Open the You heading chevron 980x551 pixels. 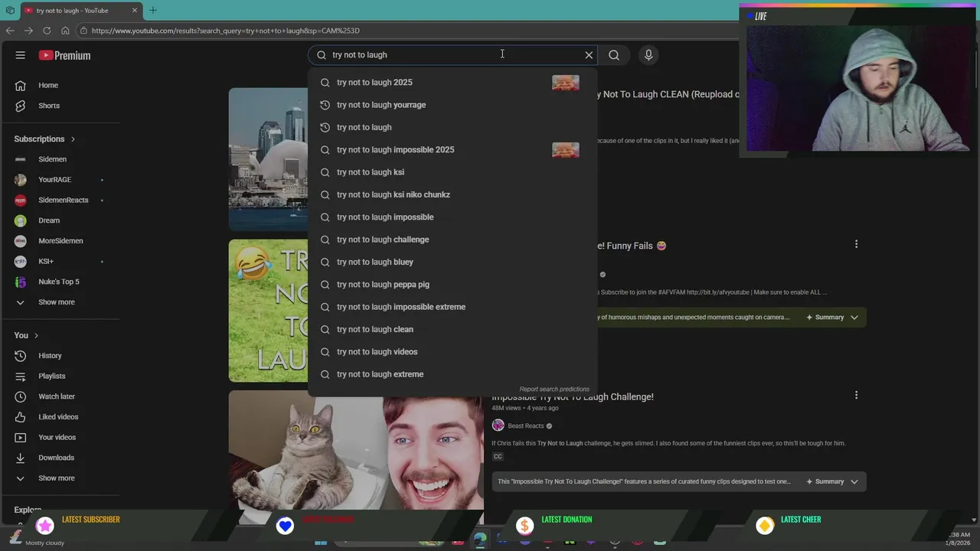click(36, 336)
